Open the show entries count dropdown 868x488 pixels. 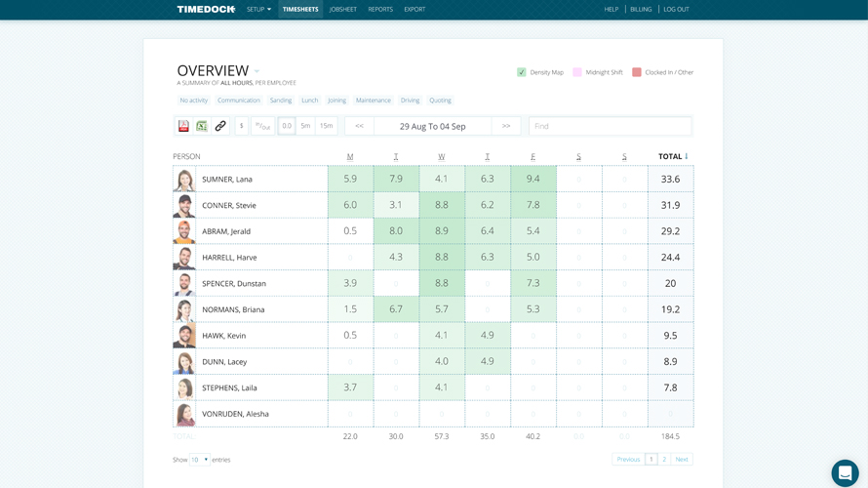click(x=200, y=460)
